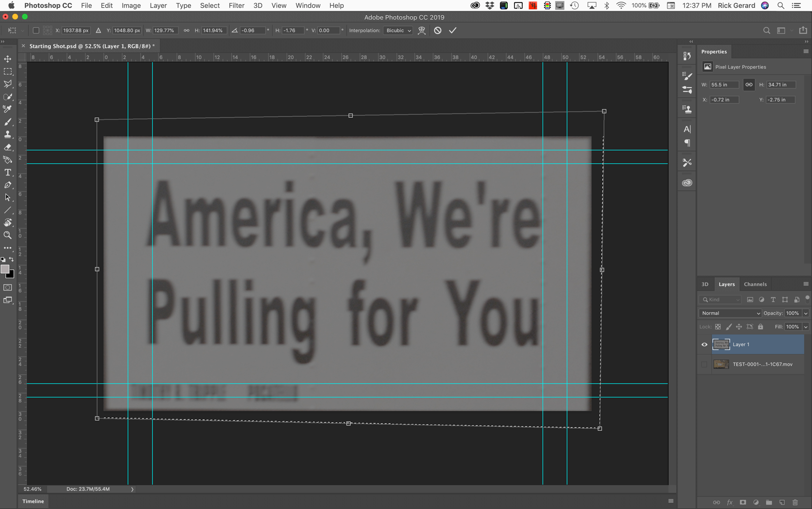Select the Clone Stamp tool
The height and width of the screenshot is (509, 812).
pos(8,134)
